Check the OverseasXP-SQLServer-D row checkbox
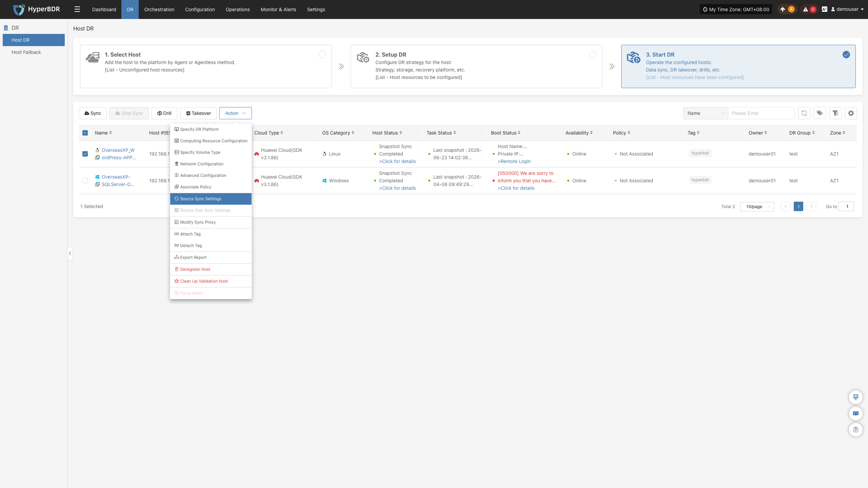Viewport: 868px width, 488px height. (85, 181)
